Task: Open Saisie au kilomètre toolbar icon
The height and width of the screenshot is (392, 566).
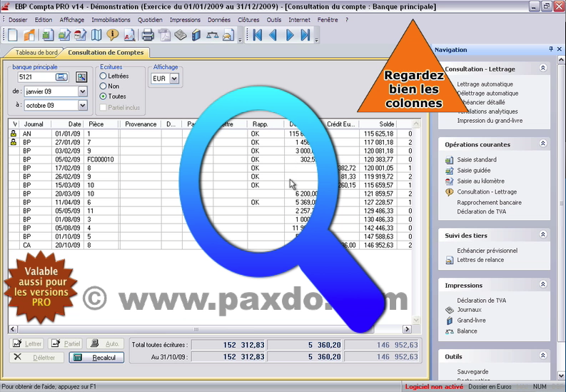Action: tap(80, 35)
